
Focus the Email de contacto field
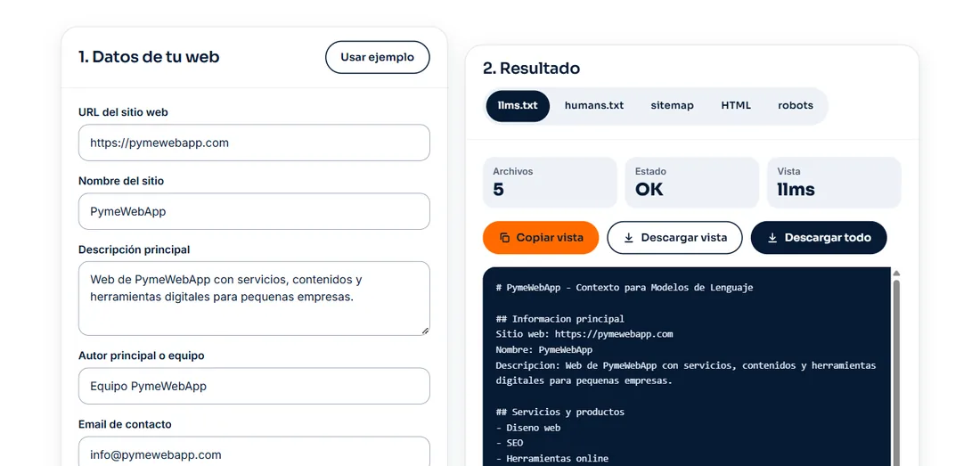[x=254, y=452]
